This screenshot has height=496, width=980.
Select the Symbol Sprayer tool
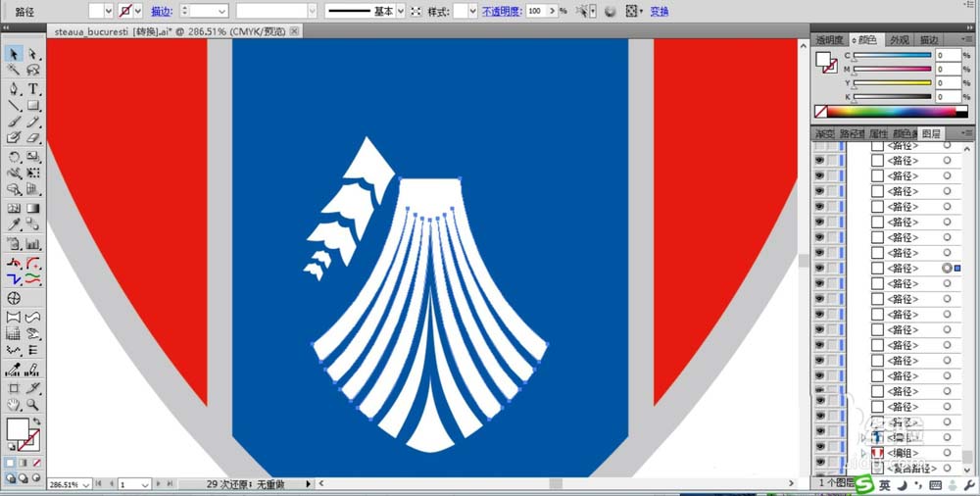point(15,244)
